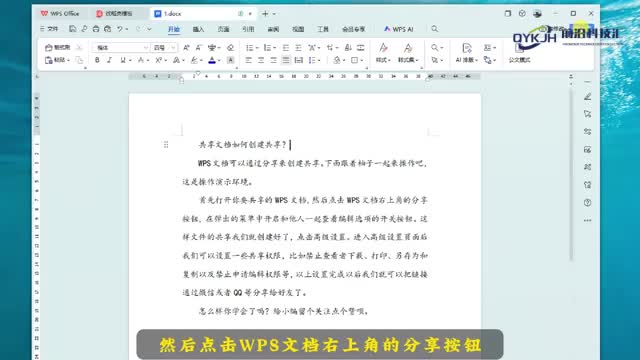
Task: Toggle underline formatting
Action: 122,60
